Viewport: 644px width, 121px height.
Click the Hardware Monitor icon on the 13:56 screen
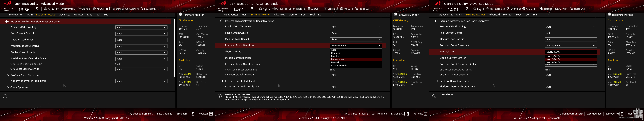click(180, 15)
